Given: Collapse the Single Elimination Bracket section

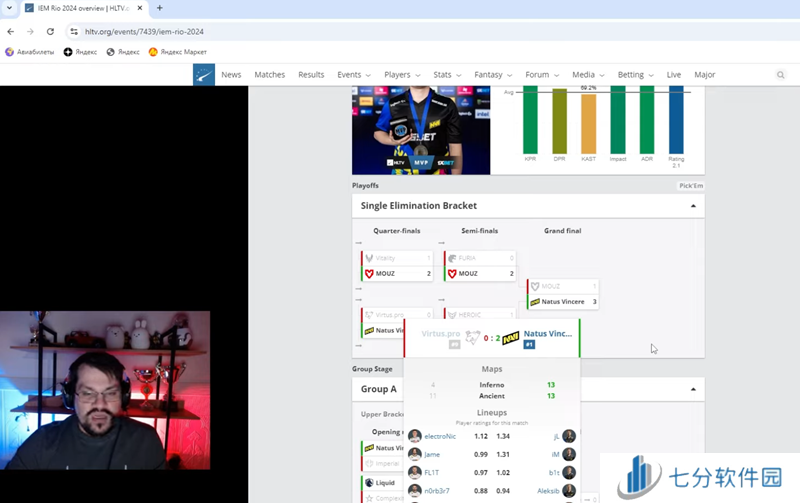Looking at the screenshot, I should click(x=693, y=206).
